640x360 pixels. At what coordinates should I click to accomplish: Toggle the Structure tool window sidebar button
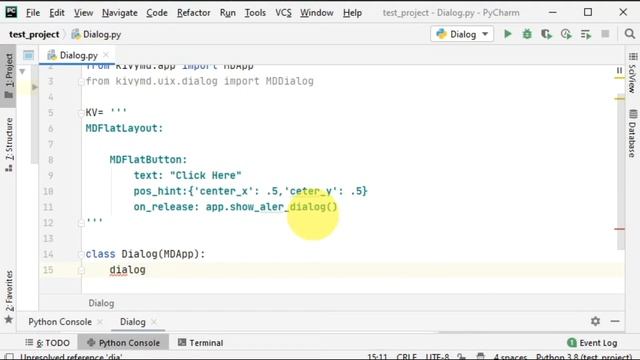(x=9, y=144)
